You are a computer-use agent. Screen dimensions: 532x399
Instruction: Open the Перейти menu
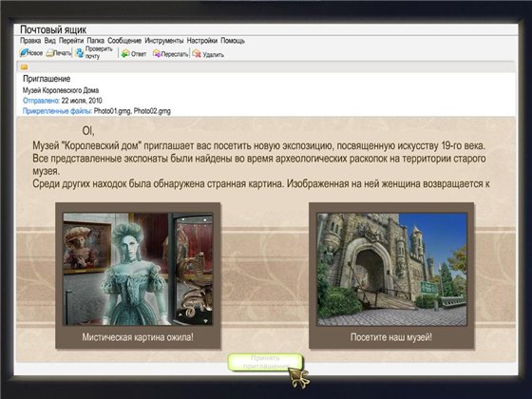[71, 41]
